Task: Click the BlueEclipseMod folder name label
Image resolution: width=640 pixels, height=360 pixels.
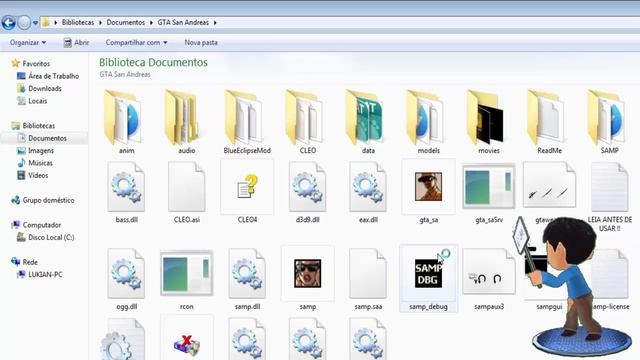Action: 247,151
